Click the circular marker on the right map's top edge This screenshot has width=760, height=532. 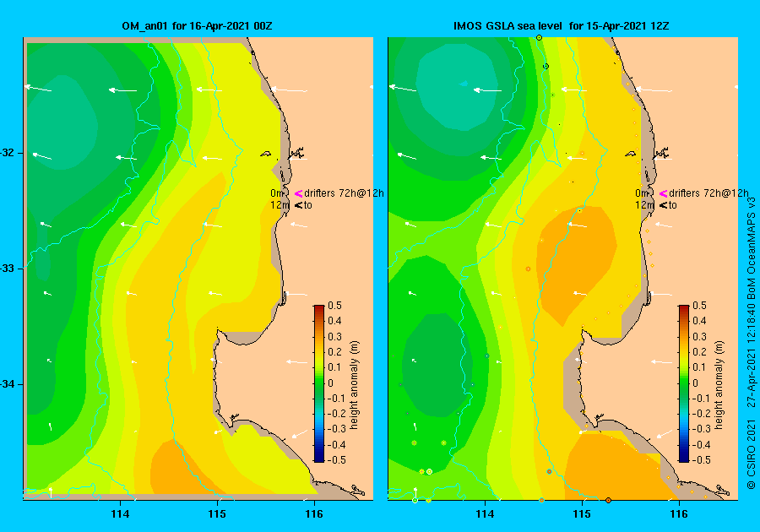click(x=539, y=37)
